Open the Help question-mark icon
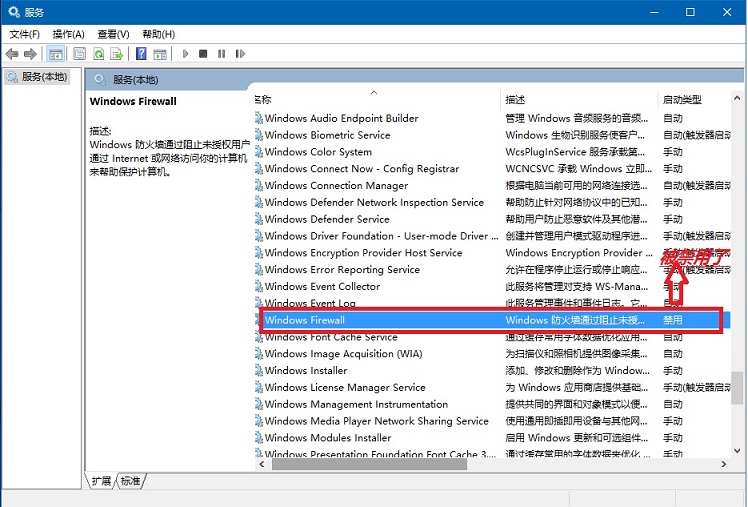This screenshot has width=748, height=507. 141,54
